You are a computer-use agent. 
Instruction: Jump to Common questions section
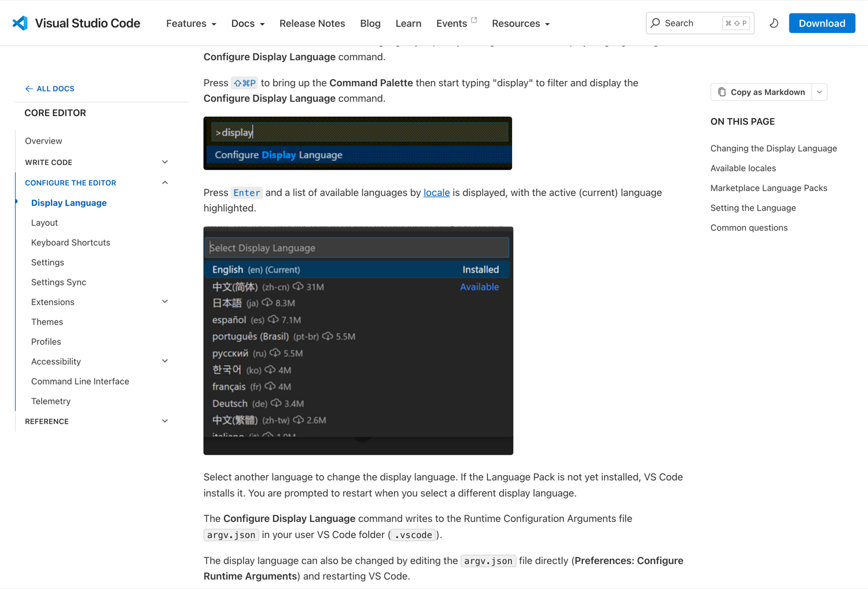tap(749, 227)
